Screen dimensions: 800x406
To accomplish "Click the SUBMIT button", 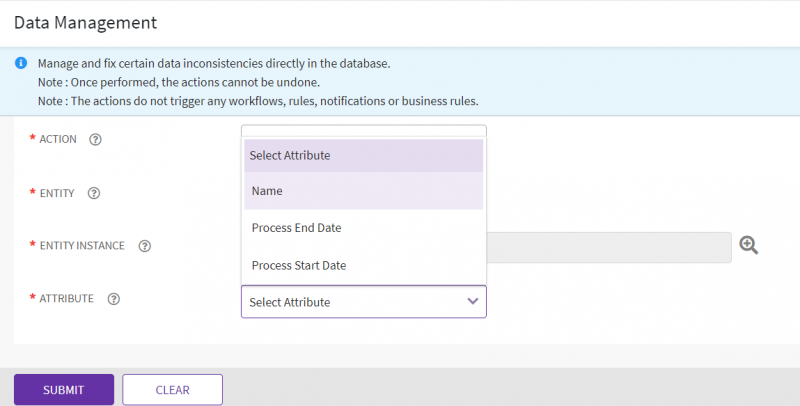I will tap(64, 390).
